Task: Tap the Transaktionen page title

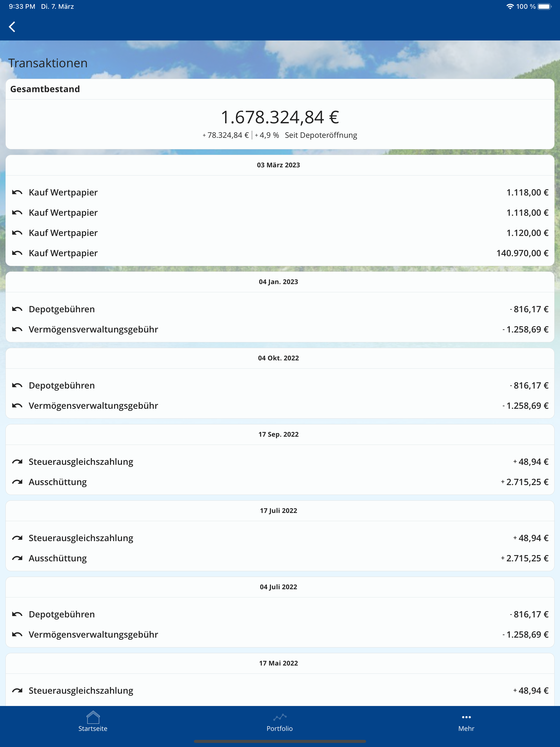Action: pyautogui.click(x=48, y=63)
